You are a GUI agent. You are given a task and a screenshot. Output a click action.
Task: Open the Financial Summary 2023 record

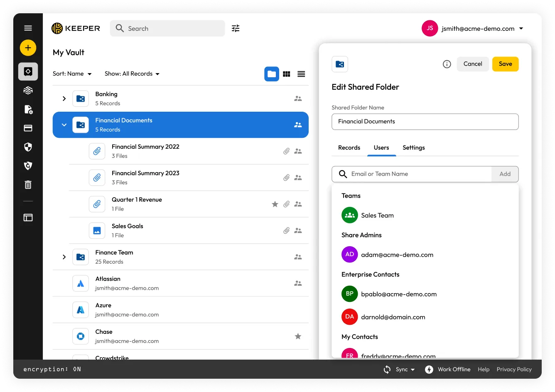pyautogui.click(x=189, y=178)
